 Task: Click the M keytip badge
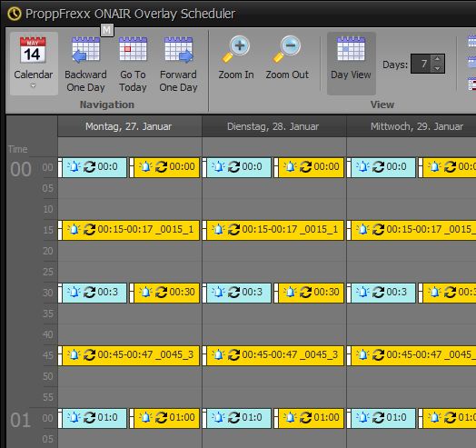[x=107, y=30]
